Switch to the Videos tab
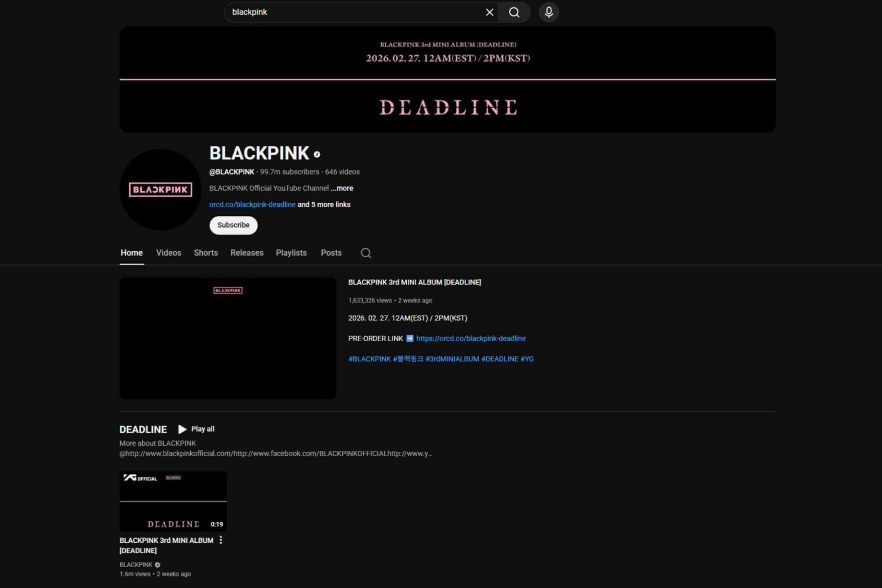The height and width of the screenshot is (588, 882). click(168, 253)
